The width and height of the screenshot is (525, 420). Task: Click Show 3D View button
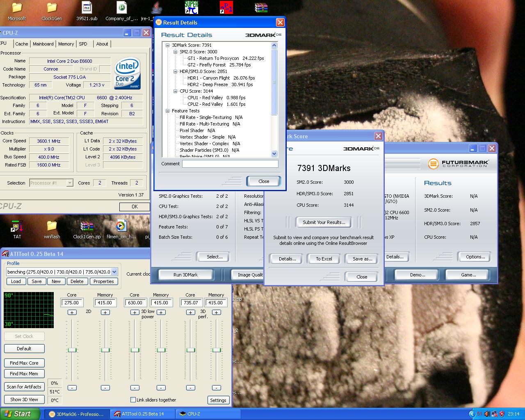(x=24, y=399)
